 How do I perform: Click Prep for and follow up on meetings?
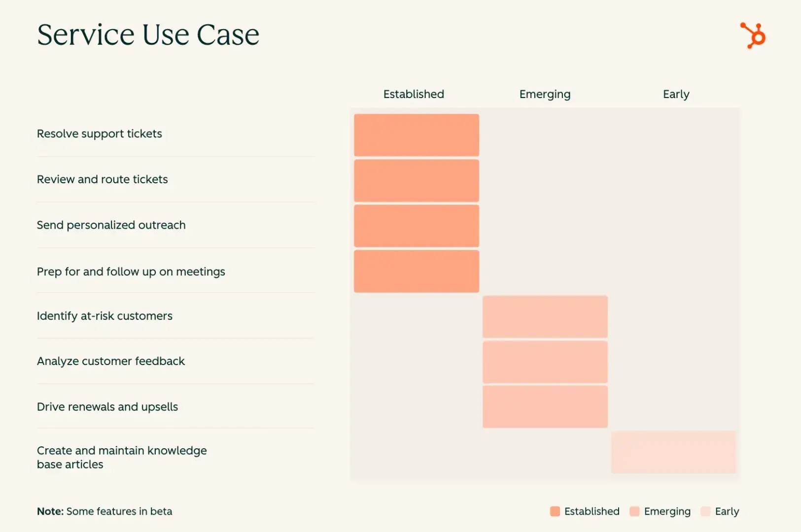[x=131, y=271]
